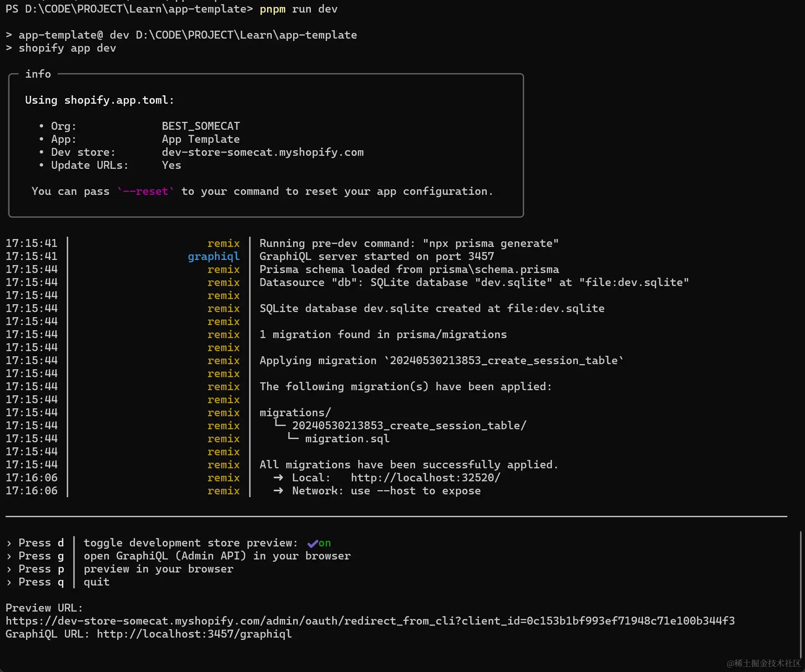Click the arrow icon before Local address
The width and height of the screenshot is (805, 672).
pos(278,478)
